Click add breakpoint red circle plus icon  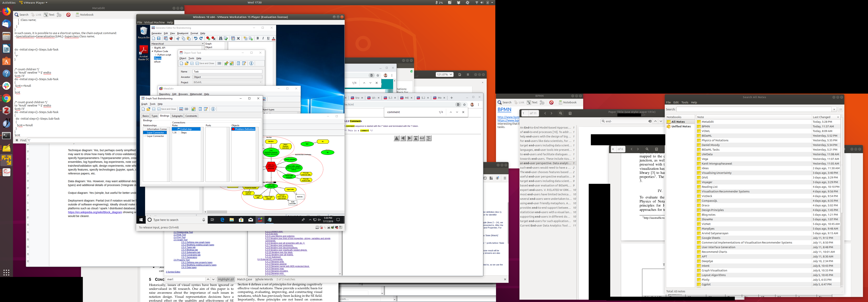point(208,38)
